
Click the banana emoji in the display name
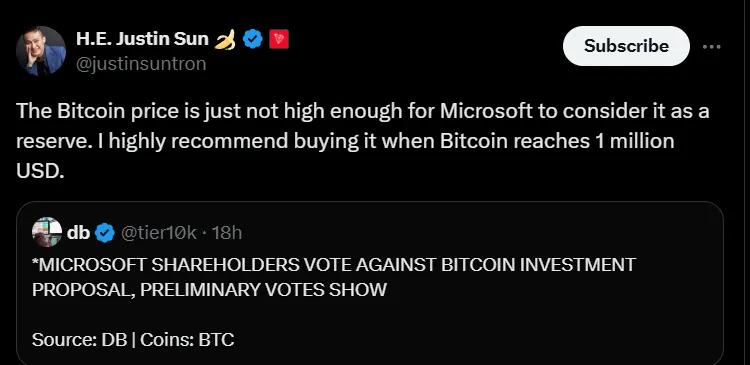tap(225, 39)
